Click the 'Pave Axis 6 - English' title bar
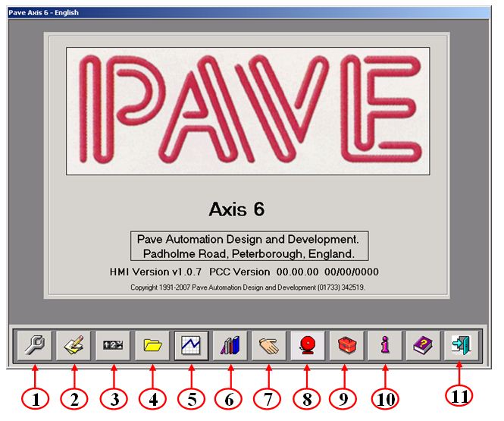Image resolution: width=504 pixels, height=421 pixels. [x=249, y=13]
